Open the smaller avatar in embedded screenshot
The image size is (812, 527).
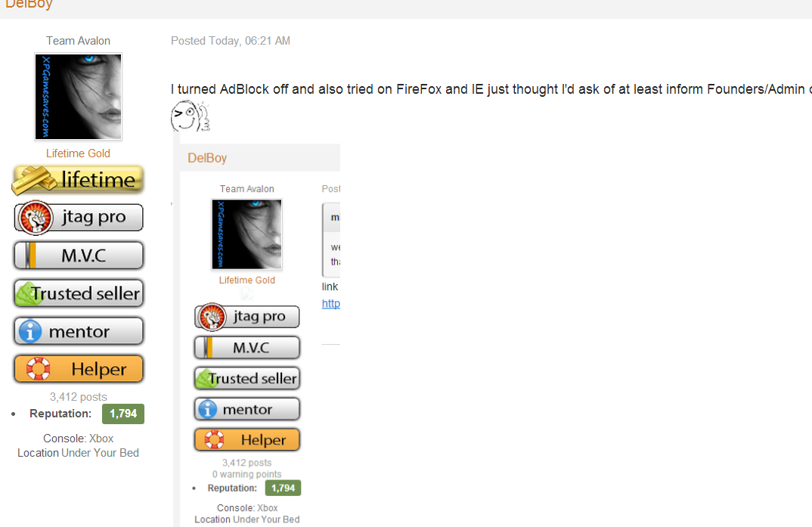point(247,234)
